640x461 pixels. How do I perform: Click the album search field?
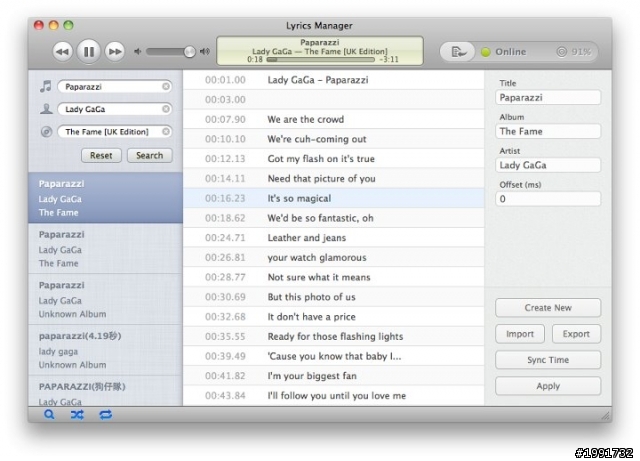[115, 131]
